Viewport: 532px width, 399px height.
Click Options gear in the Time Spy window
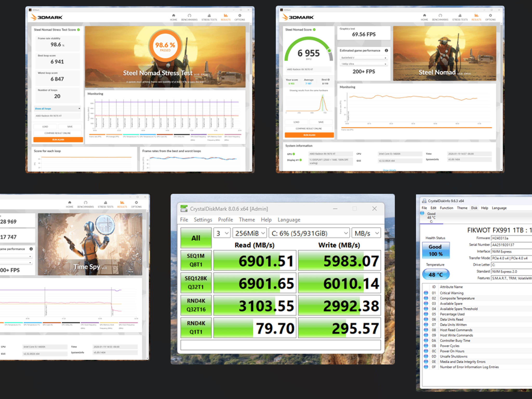136,202
